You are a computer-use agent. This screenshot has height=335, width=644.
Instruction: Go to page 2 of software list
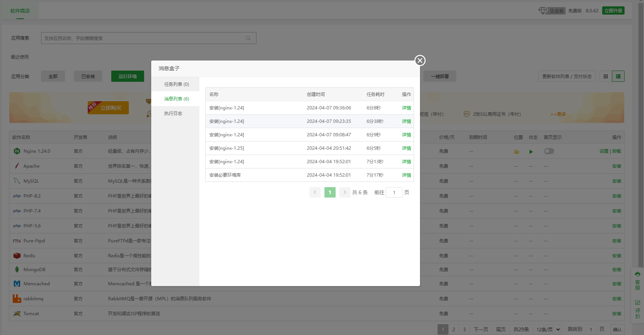point(454,329)
